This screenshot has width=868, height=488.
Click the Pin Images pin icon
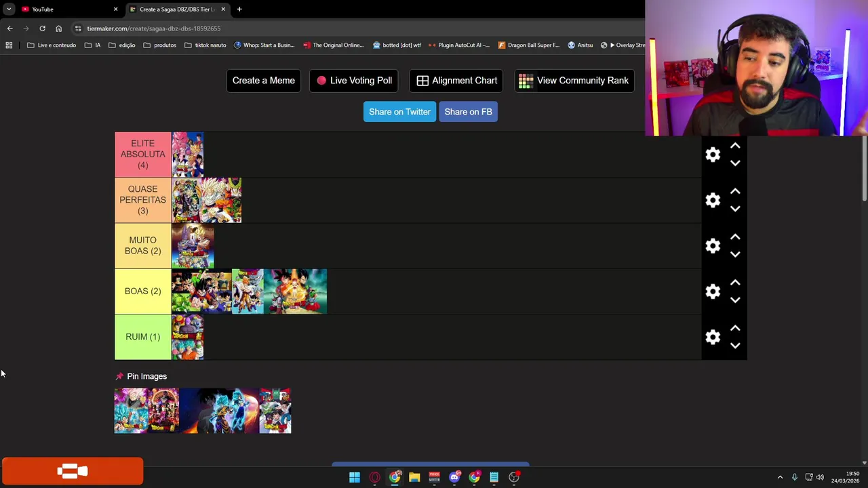(119, 376)
